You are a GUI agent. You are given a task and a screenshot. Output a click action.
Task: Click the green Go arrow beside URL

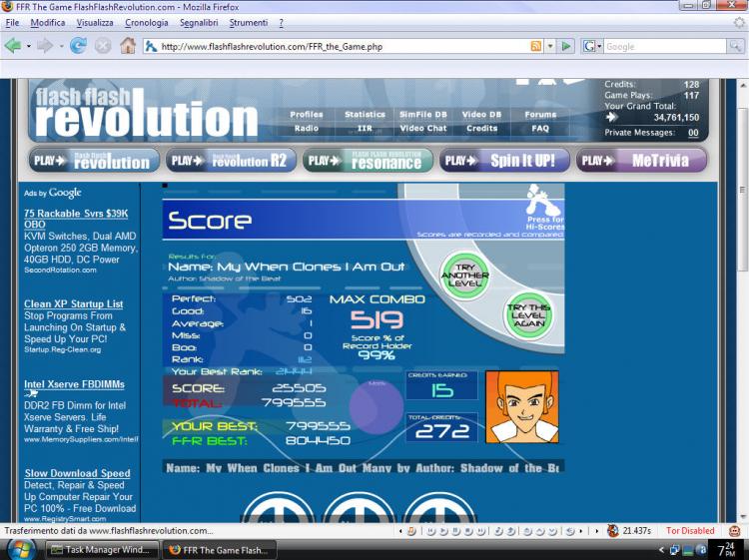click(566, 46)
